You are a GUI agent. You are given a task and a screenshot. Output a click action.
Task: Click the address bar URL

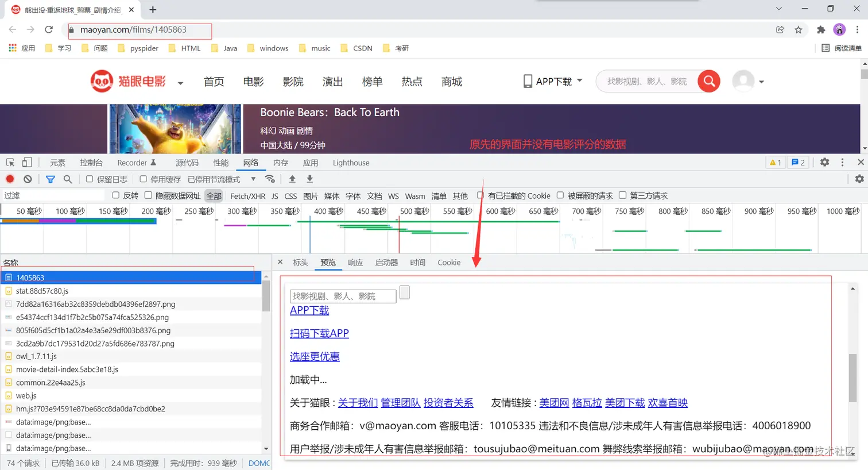coord(133,30)
